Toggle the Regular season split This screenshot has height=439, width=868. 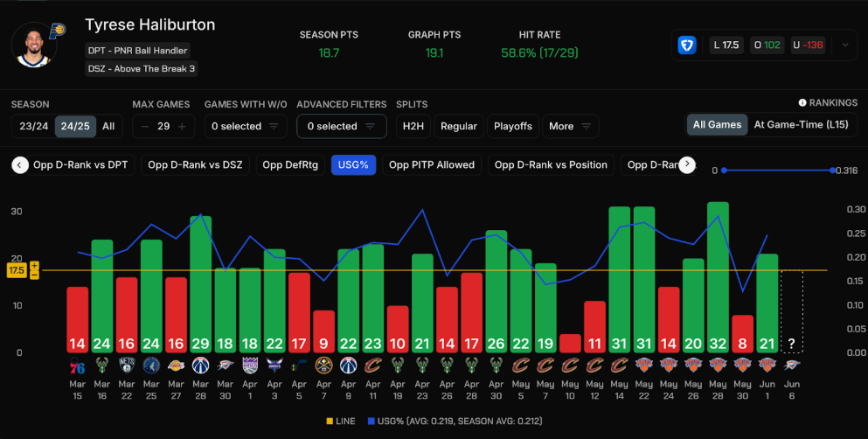pyautogui.click(x=459, y=126)
